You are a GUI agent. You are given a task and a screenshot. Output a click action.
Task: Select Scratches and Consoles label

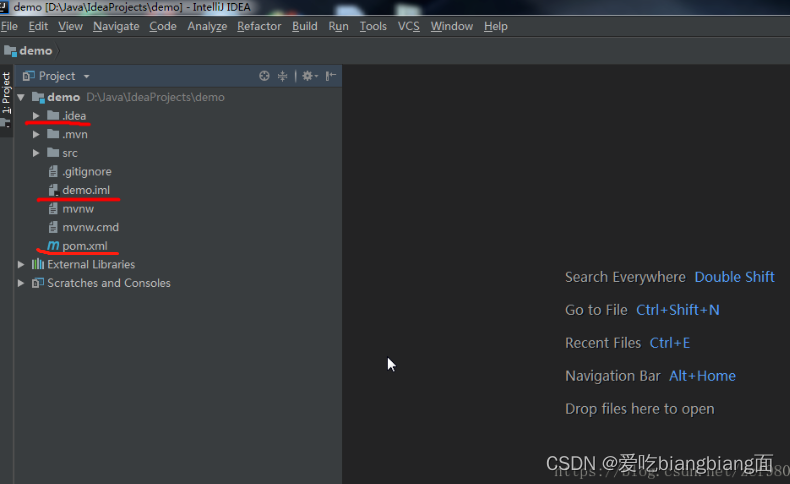coord(109,283)
